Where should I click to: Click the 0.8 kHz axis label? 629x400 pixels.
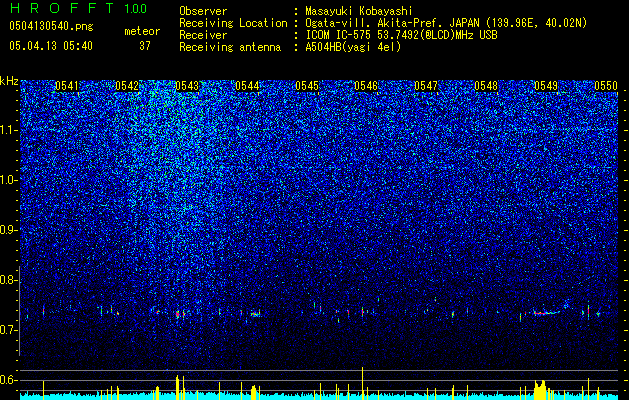coord(8,280)
